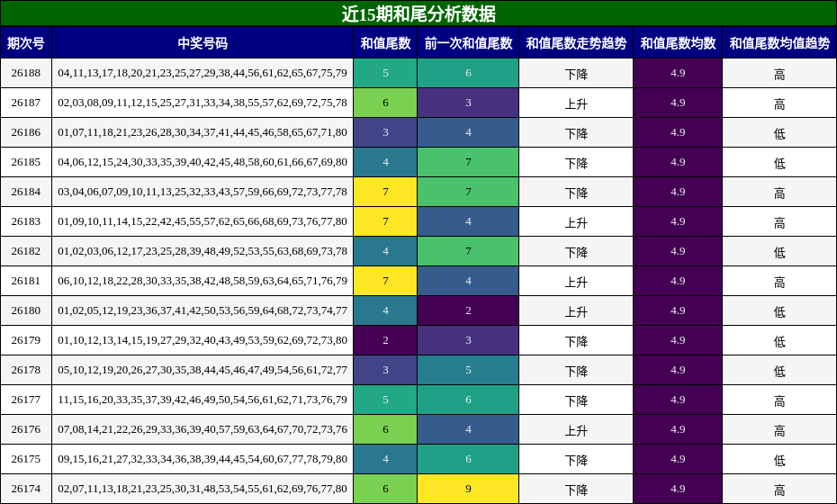Click the 和值尾数 column header

[x=385, y=42]
